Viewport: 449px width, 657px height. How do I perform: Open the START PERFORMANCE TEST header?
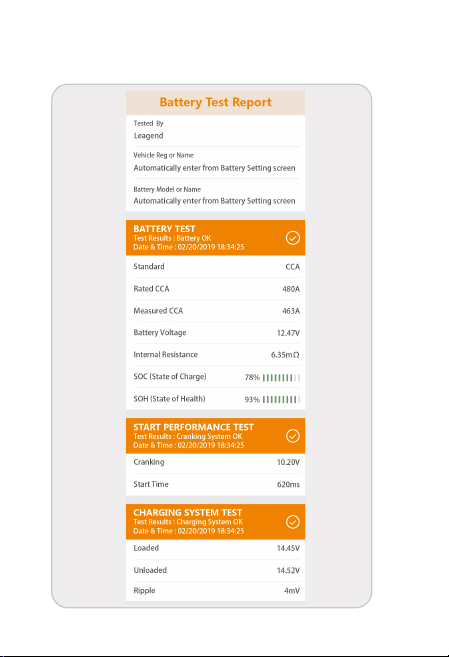215,436
